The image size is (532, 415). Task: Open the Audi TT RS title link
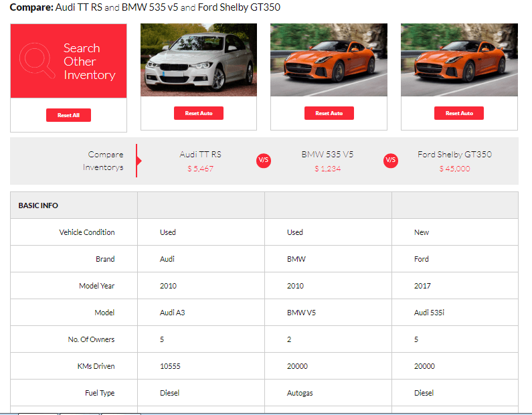pos(200,155)
